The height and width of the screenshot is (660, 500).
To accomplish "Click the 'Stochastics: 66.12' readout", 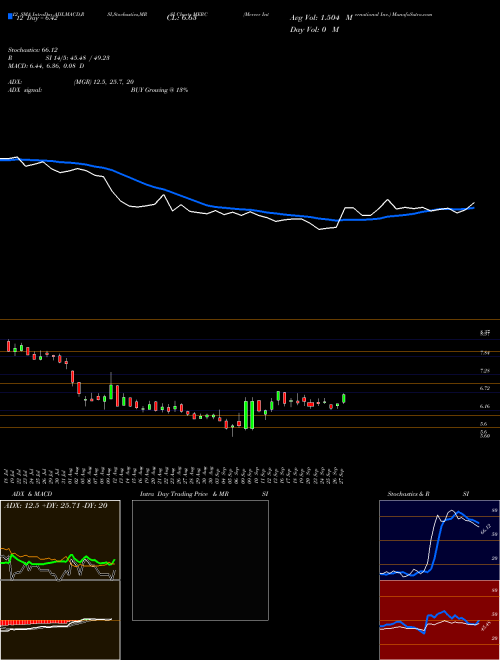I will (x=33, y=50).
